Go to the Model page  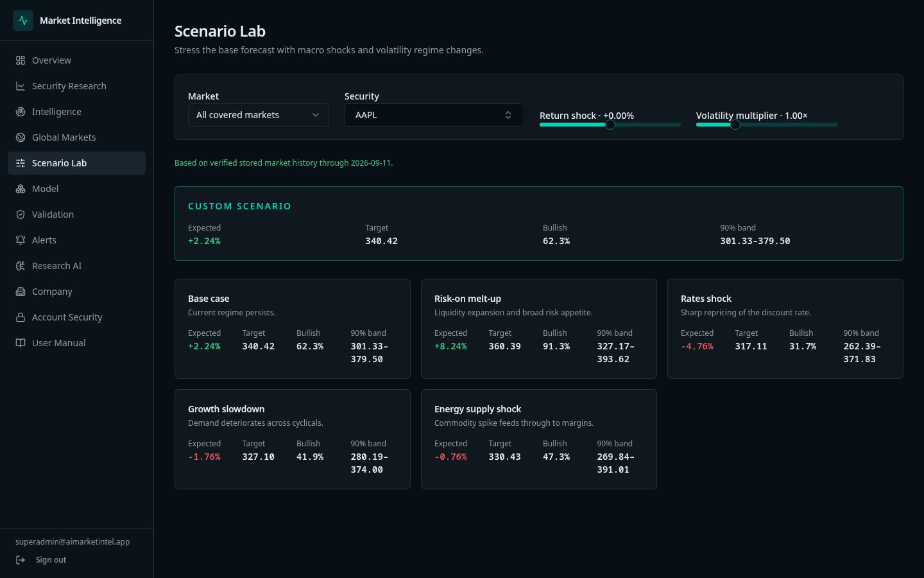(77, 189)
